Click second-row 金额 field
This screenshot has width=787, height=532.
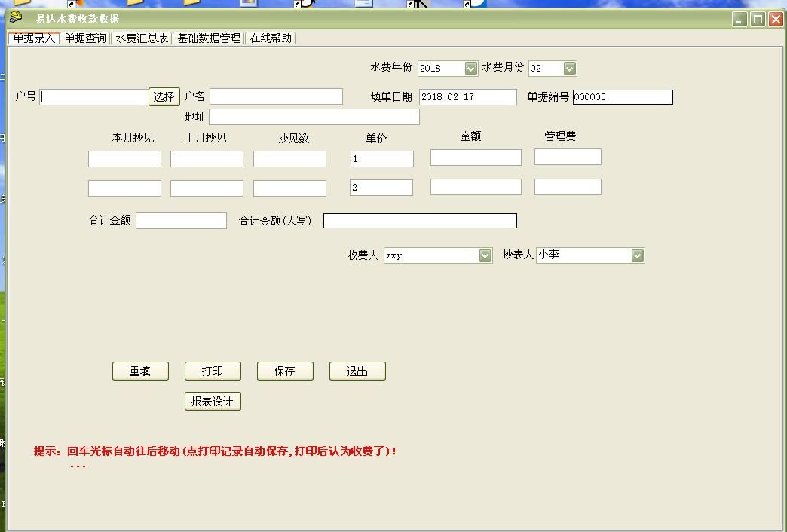[476, 187]
